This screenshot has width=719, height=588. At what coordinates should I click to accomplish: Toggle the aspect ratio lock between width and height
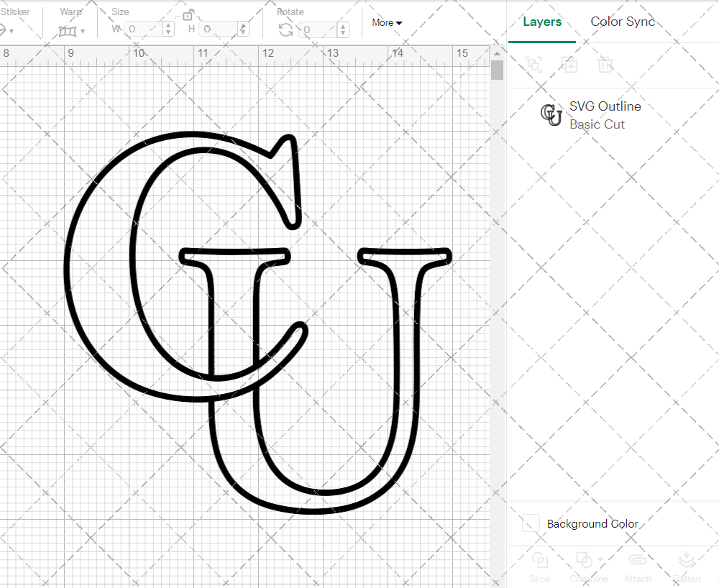[x=188, y=15]
